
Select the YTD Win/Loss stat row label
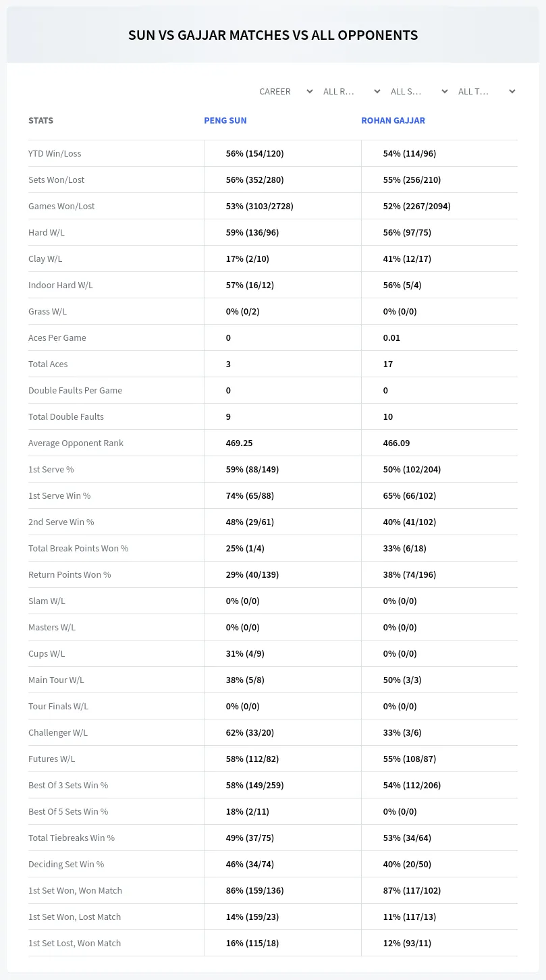55,153
